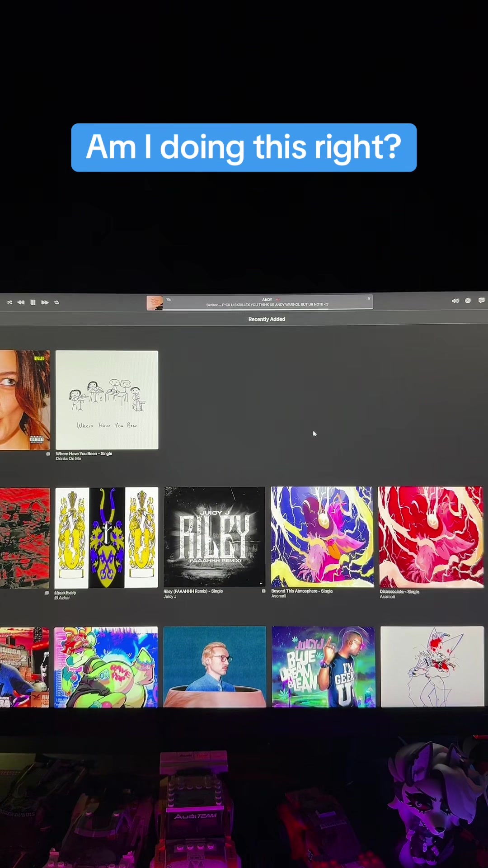Image resolution: width=488 pixels, height=868 pixels.
Task: Skip forward to the next track
Action: tap(45, 302)
